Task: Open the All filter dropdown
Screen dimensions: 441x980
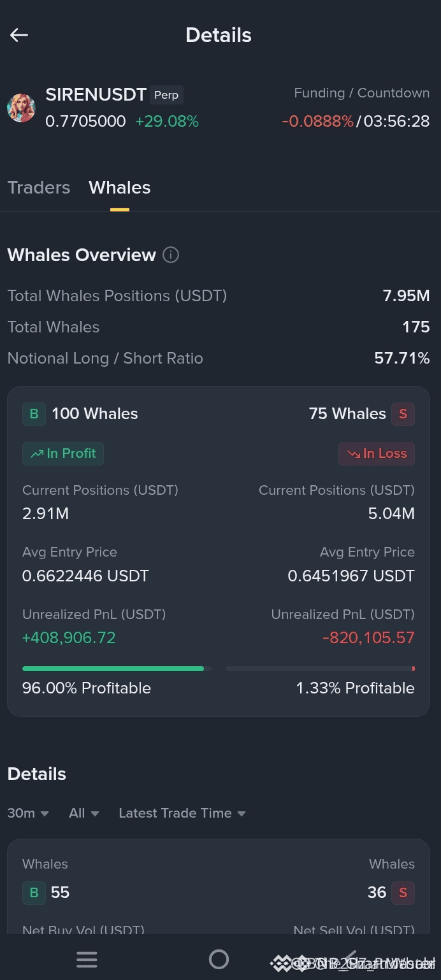Action: [x=84, y=813]
